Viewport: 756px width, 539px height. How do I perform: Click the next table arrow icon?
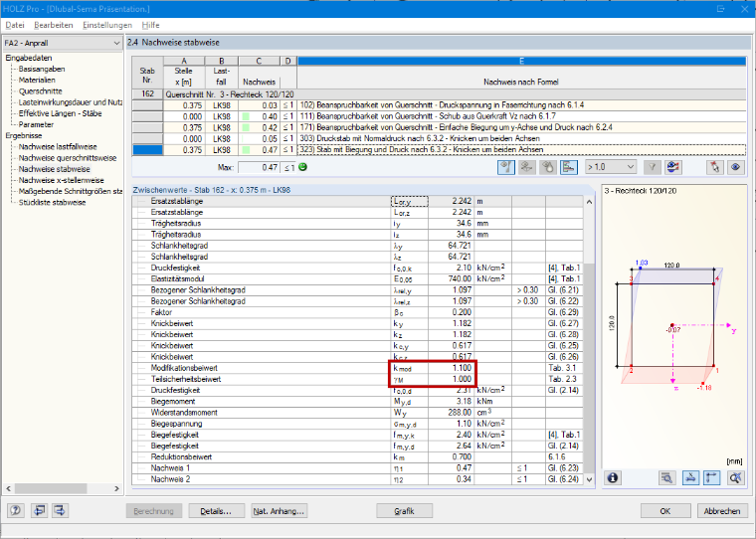[x=60, y=510]
